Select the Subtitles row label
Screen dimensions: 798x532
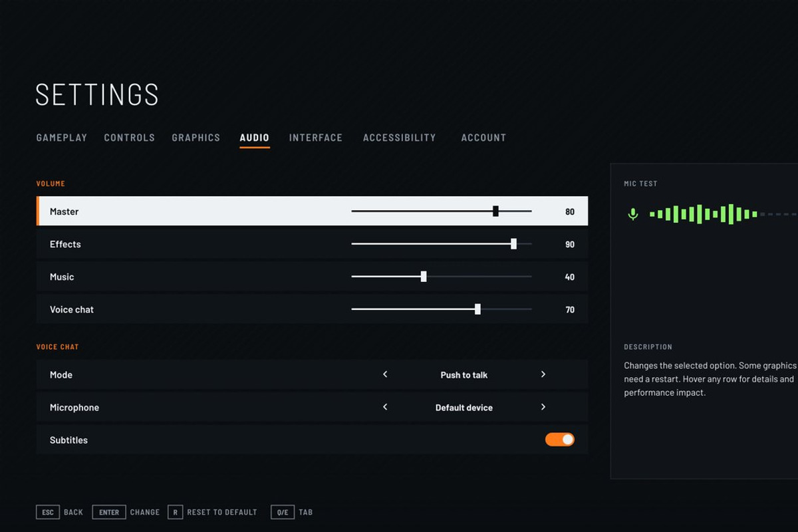68,440
